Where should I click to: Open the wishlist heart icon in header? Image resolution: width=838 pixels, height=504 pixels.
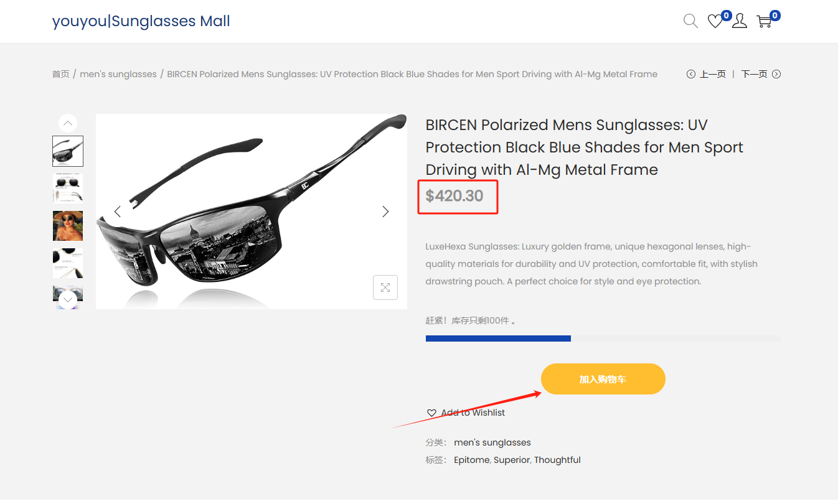pos(715,22)
